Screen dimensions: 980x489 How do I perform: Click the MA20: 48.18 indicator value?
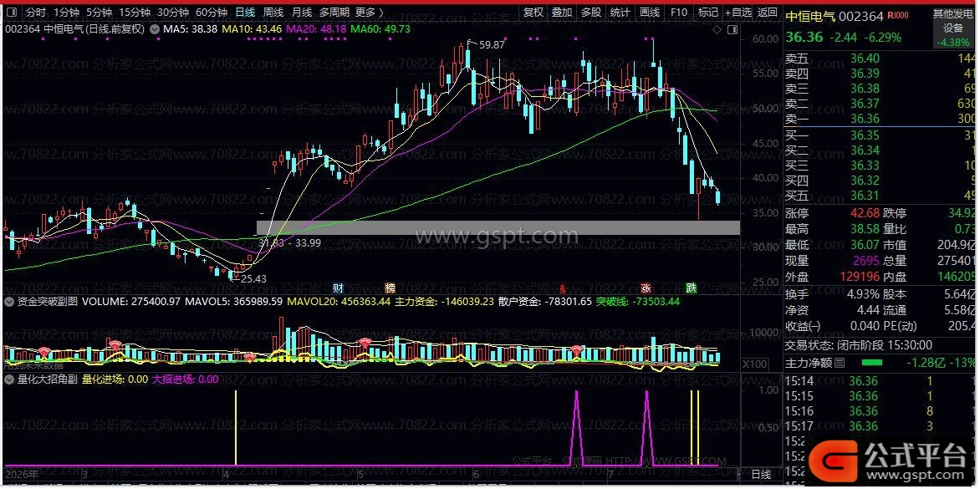315,28
